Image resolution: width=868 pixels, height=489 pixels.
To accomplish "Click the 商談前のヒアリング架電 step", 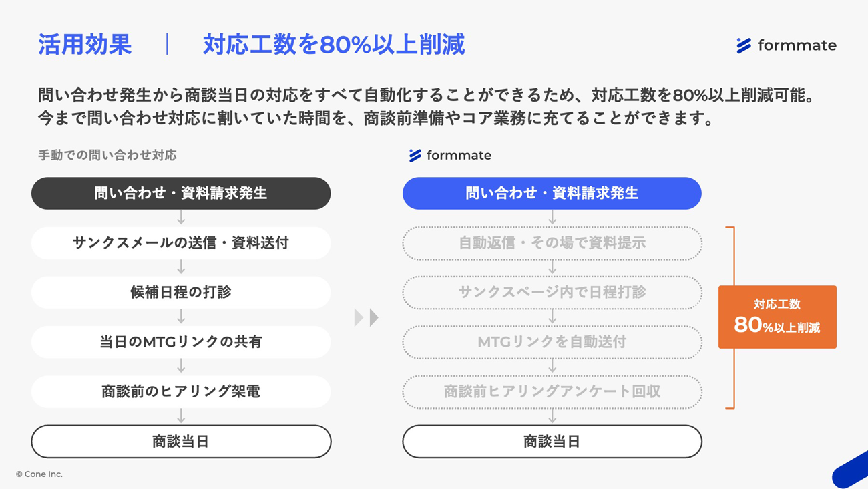I will click(181, 391).
